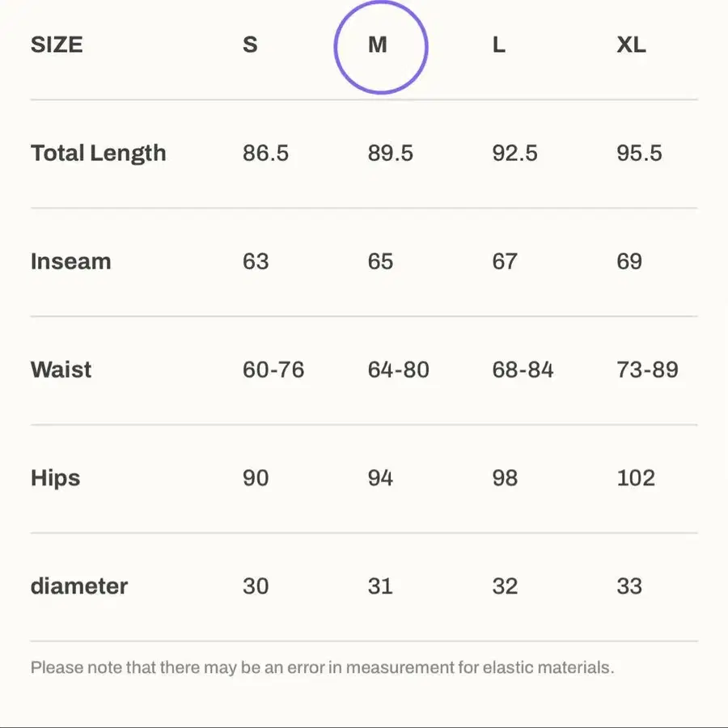This screenshot has height=728, width=728.
Task: Select the Hips row label
Action: pyautogui.click(x=55, y=478)
